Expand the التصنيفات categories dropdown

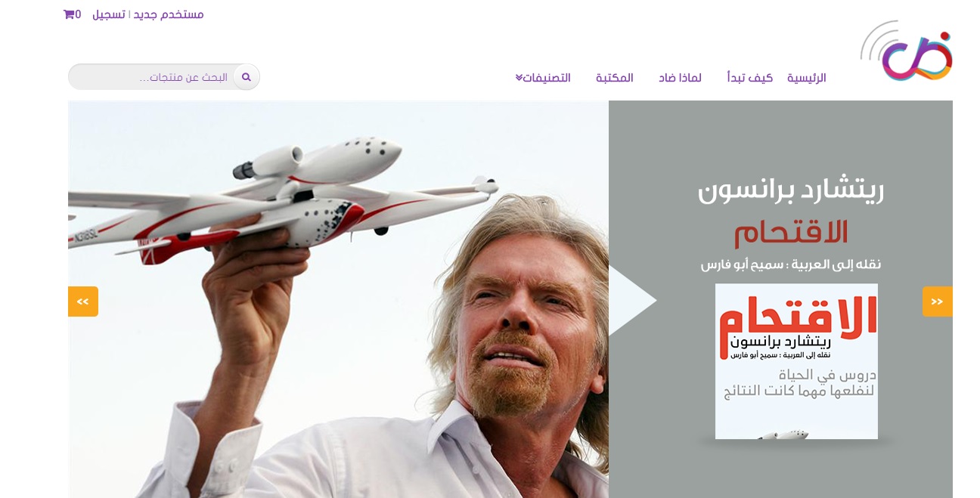coord(543,78)
